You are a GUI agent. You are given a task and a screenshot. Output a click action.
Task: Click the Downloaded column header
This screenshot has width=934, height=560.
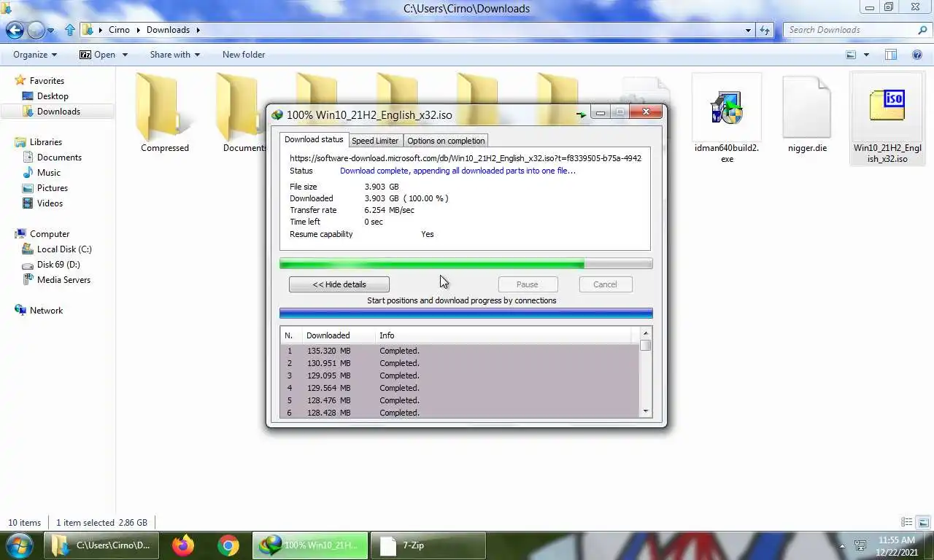339,335
